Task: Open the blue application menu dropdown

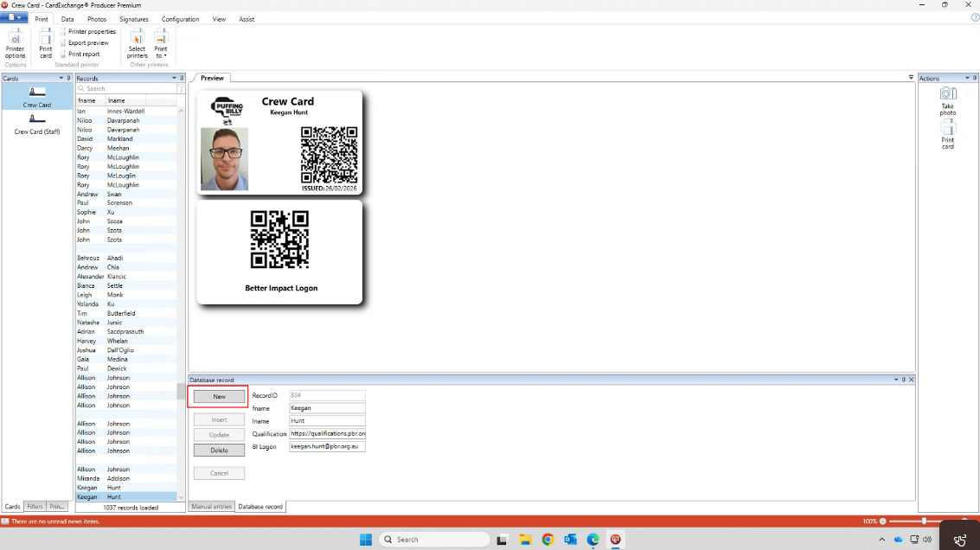Action: click(14, 18)
